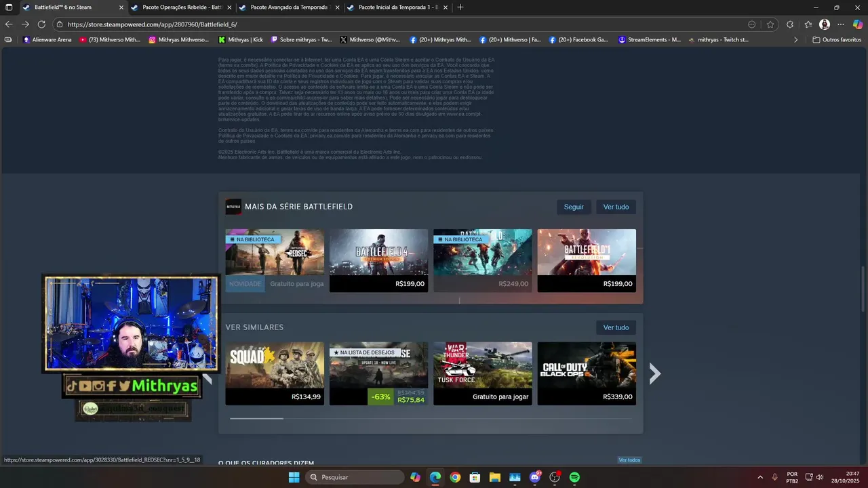Click the microphone tray icon
This screenshot has height=488, width=868.
[774, 477]
